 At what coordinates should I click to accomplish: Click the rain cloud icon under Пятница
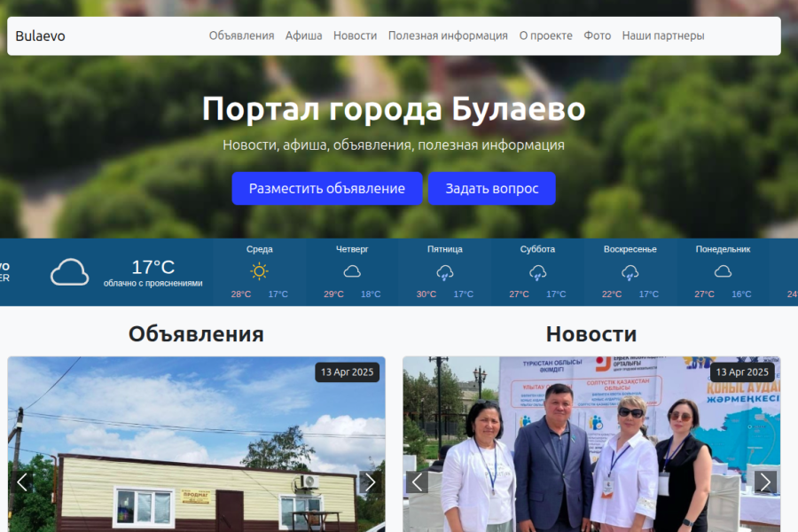[x=445, y=272]
